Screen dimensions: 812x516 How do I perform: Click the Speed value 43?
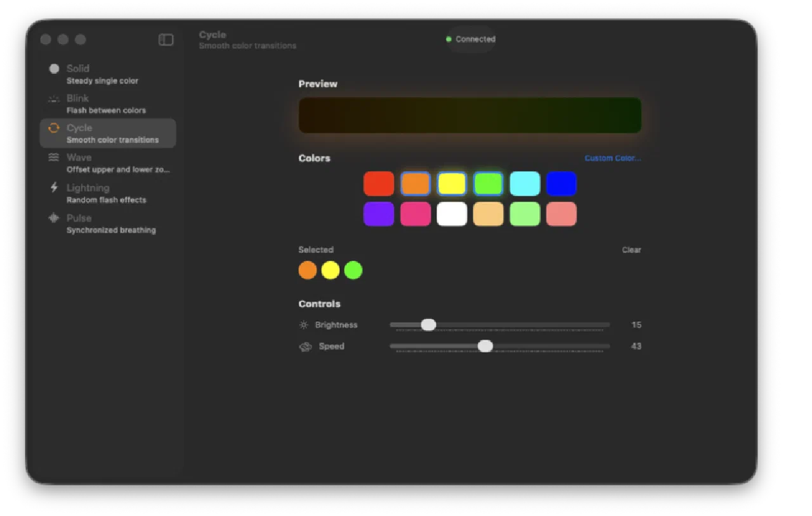point(636,347)
